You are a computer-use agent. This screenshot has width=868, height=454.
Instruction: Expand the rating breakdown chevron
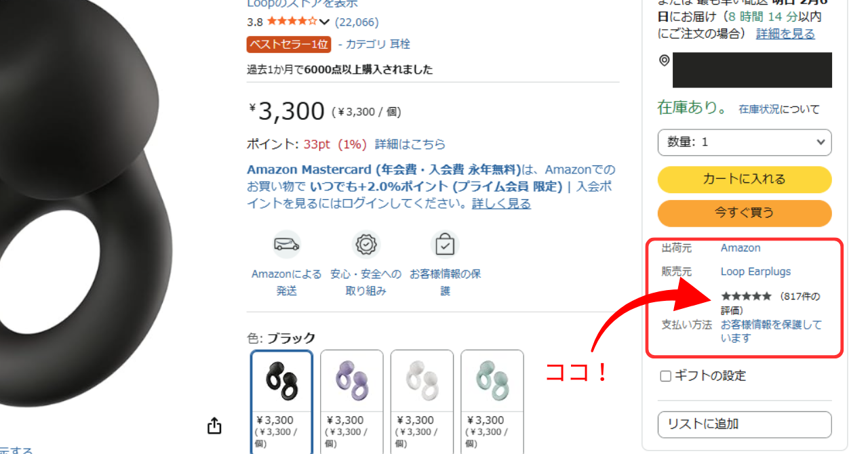[324, 22]
